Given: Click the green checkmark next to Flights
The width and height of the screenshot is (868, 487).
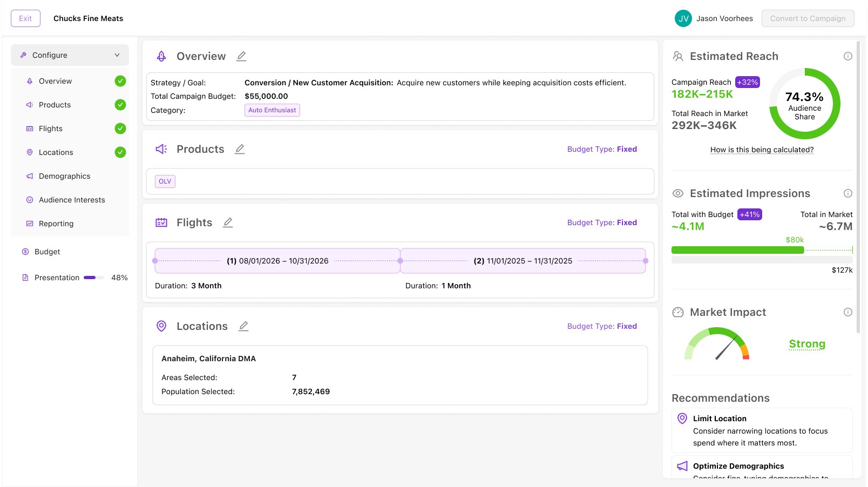Looking at the screenshot, I should (x=120, y=128).
